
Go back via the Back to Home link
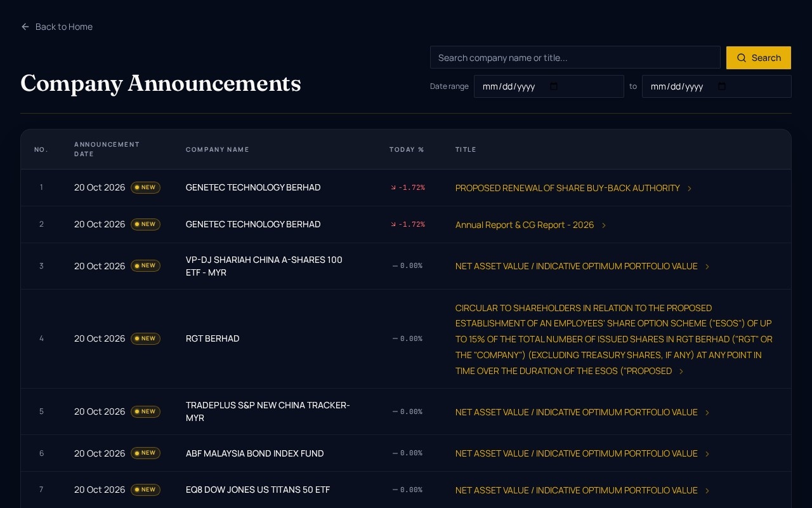[x=56, y=27]
